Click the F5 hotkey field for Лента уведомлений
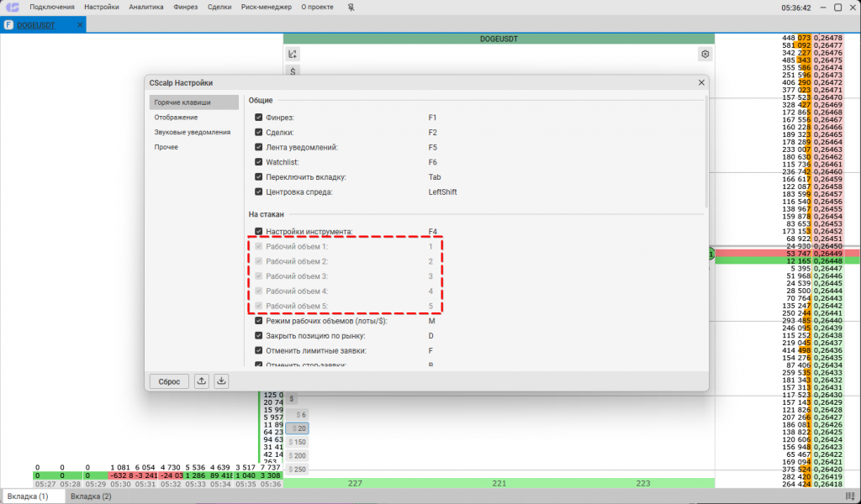This screenshot has width=861, height=504. [x=433, y=148]
